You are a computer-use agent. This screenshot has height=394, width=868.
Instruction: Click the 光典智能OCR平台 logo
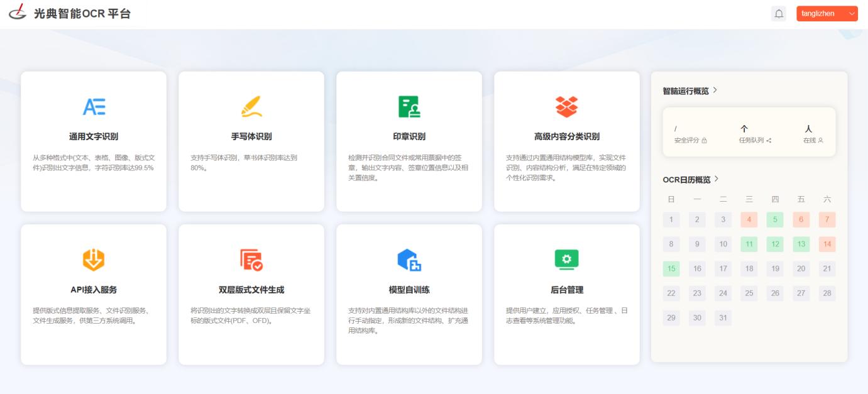69,13
